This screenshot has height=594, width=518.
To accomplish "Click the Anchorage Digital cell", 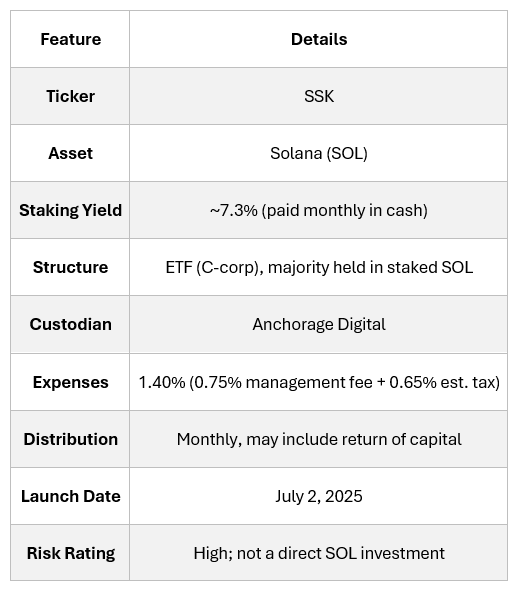I will pyautogui.click(x=319, y=325).
